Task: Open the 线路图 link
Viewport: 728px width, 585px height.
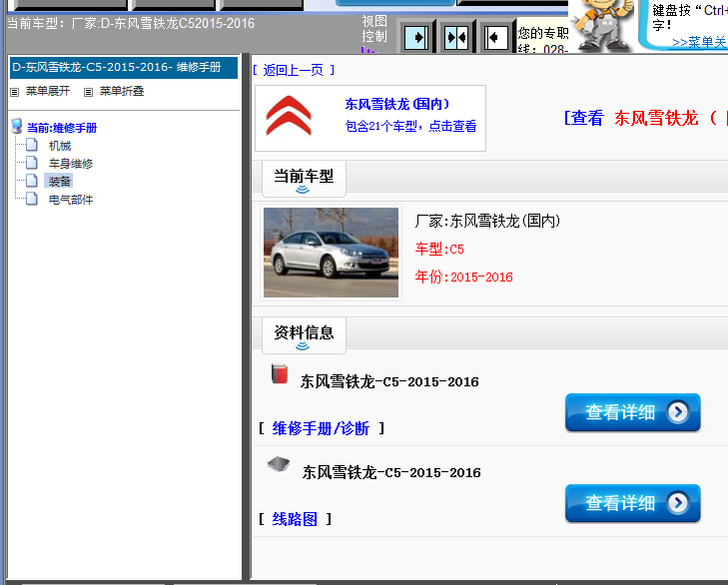Action: tap(295, 518)
